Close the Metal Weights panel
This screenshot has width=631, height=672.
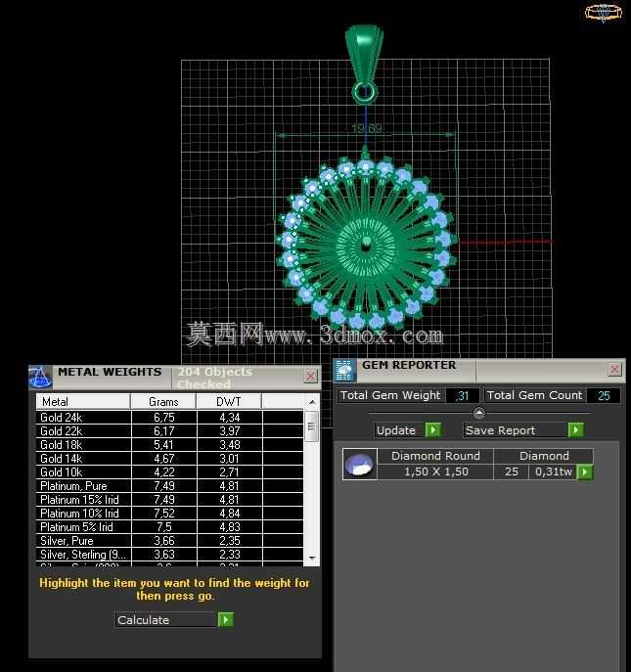click(310, 377)
